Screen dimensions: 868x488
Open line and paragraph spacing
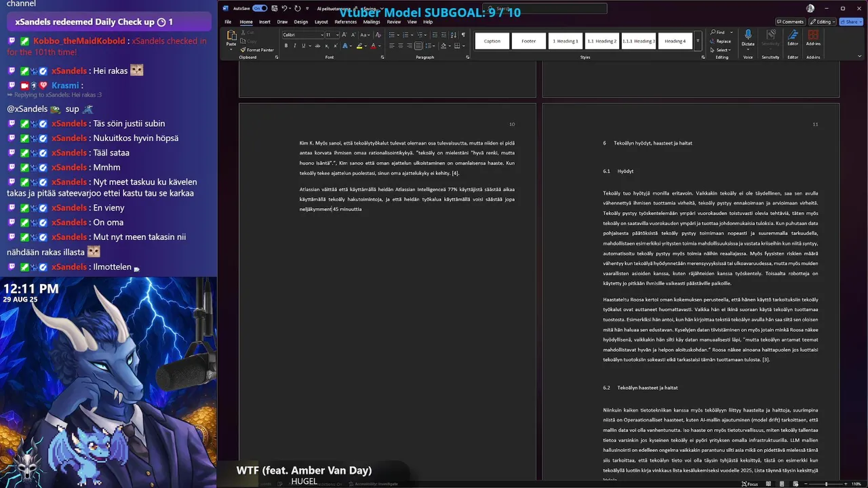(x=429, y=45)
